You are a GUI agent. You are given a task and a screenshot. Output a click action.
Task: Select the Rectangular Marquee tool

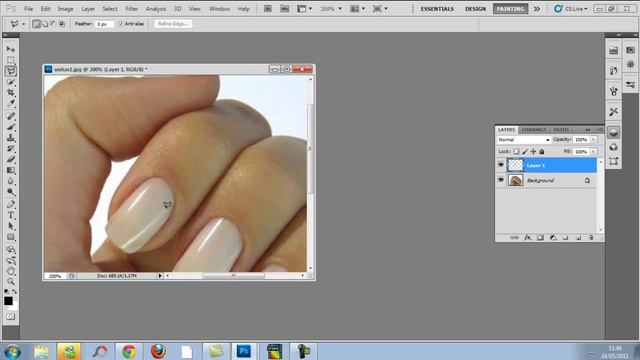(x=11, y=60)
